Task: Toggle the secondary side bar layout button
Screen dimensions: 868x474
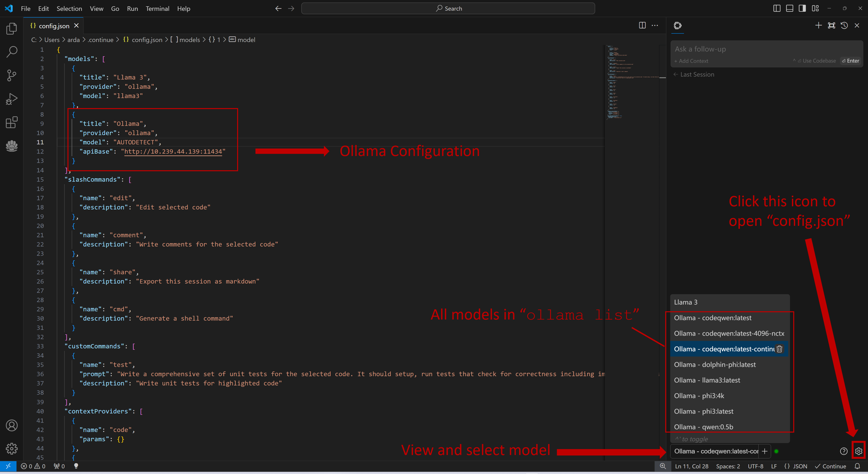Action: (802, 8)
